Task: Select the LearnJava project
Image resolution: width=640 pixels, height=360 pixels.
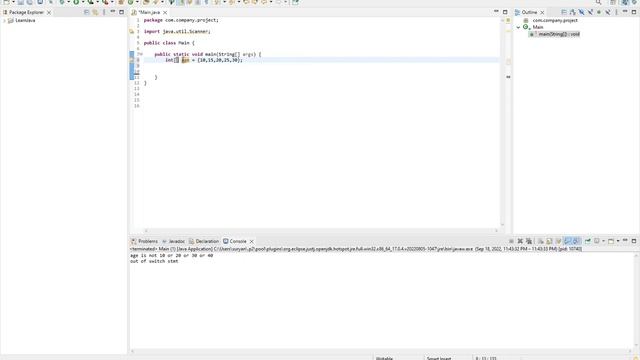Action: pos(25,20)
